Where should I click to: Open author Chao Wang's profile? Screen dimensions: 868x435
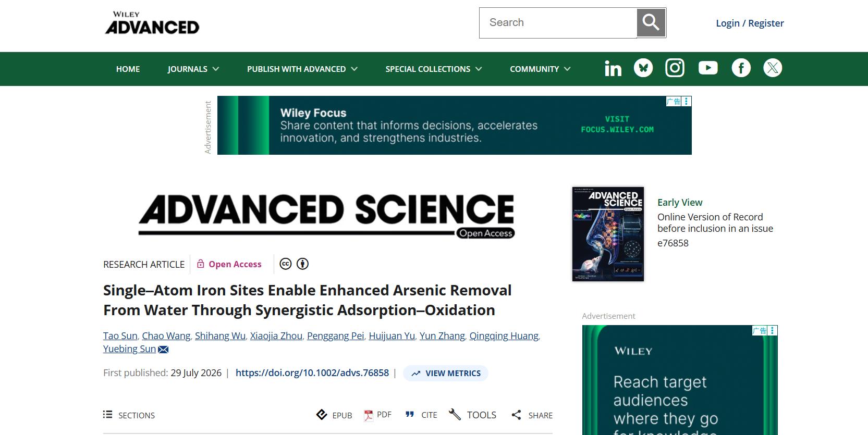[x=166, y=336]
